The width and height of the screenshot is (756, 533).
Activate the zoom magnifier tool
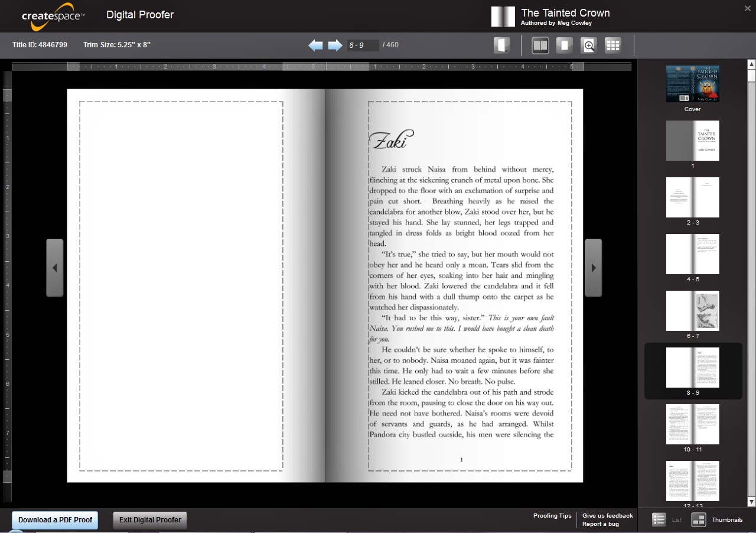[589, 45]
